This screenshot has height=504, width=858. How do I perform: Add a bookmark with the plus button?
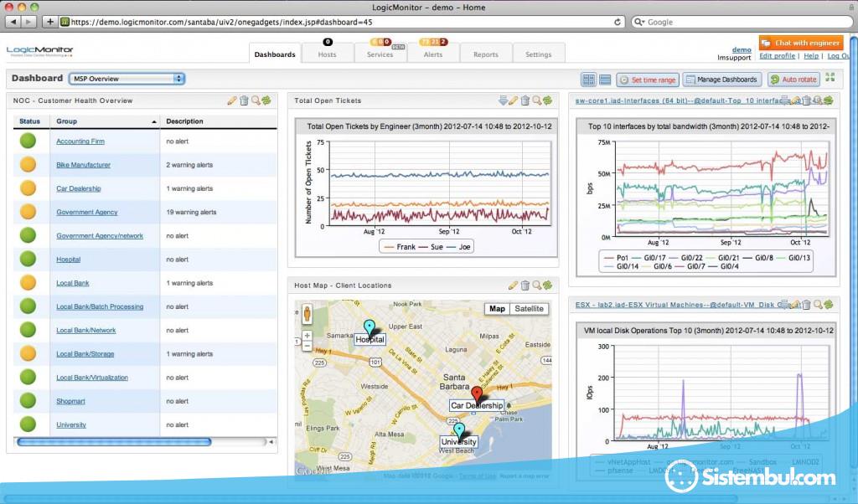pyautogui.click(x=49, y=22)
